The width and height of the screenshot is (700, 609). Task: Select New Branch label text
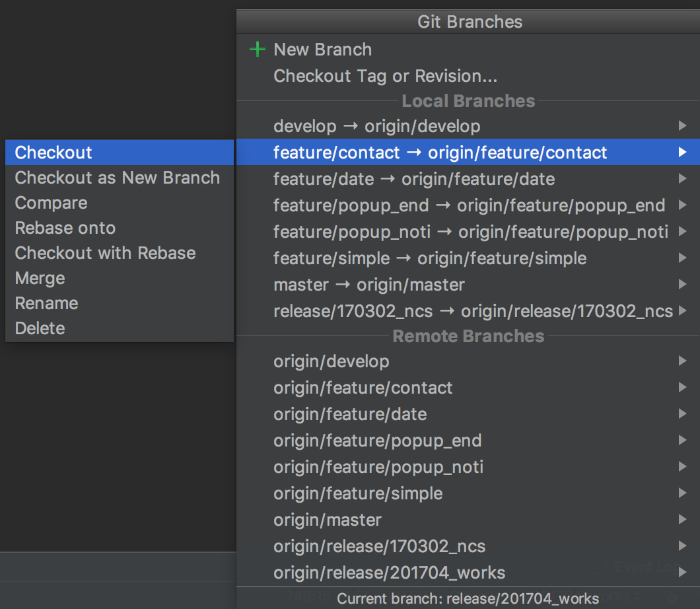[x=323, y=50]
